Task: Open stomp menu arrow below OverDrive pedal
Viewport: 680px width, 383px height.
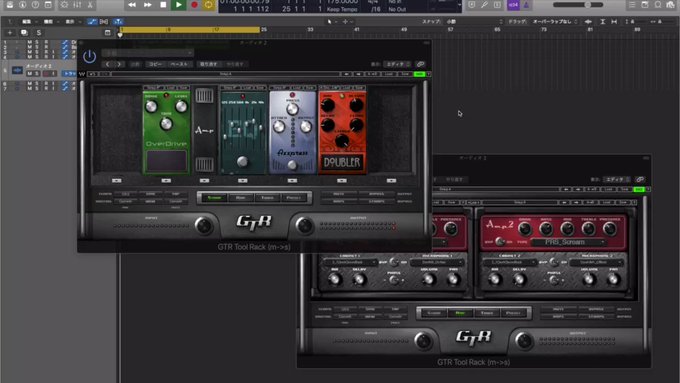Action: point(166,180)
